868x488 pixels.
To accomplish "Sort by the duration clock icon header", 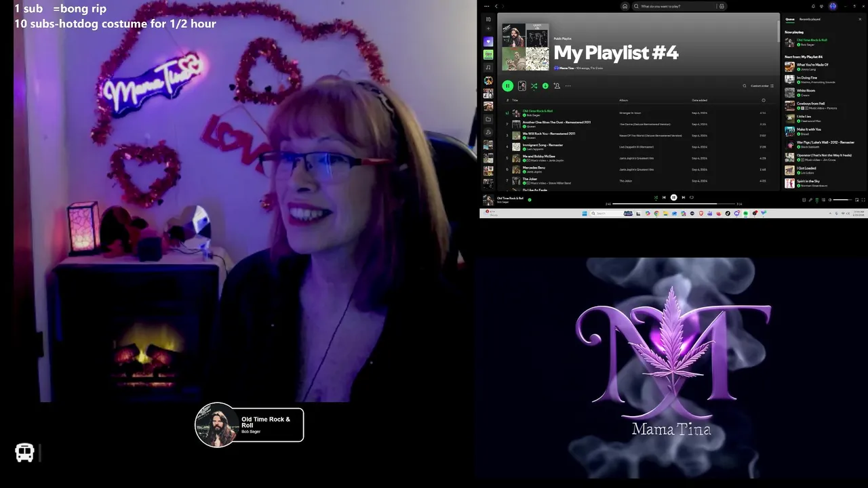I will [x=764, y=100].
